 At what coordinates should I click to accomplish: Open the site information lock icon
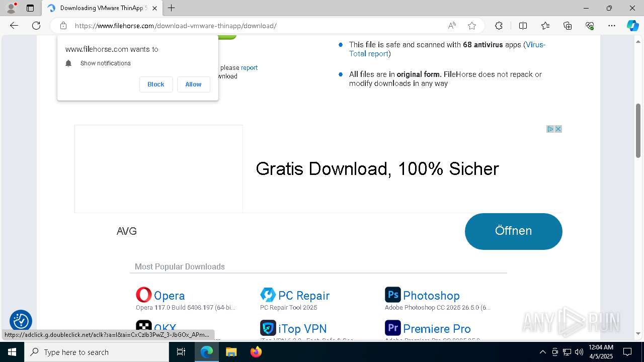[x=63, y=26]
